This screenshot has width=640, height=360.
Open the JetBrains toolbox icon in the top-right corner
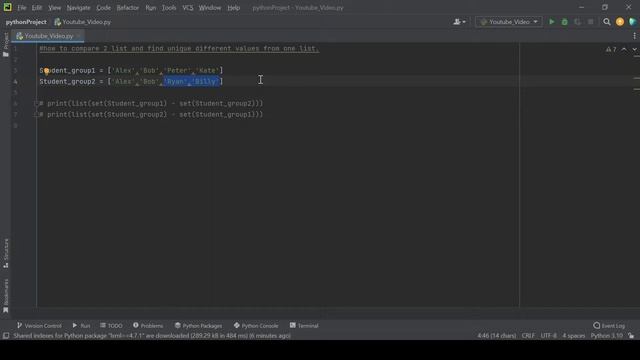[x=633, y=22]
